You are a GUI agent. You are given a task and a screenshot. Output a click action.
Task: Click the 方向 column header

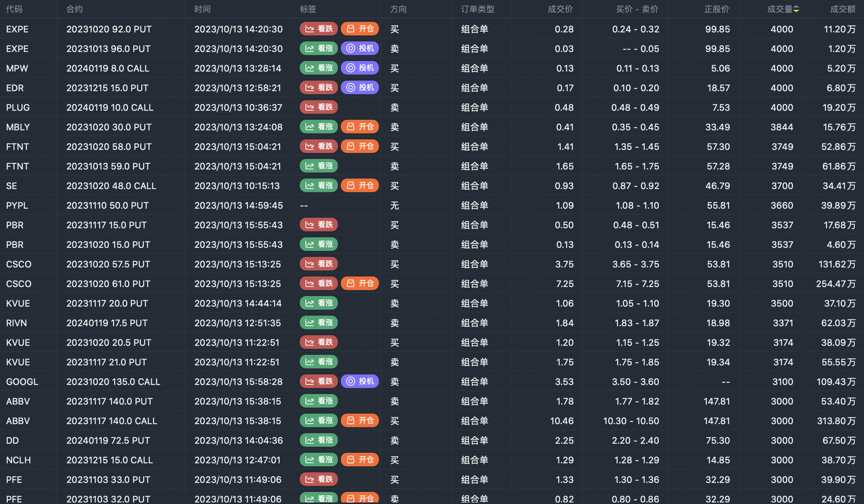398,9
